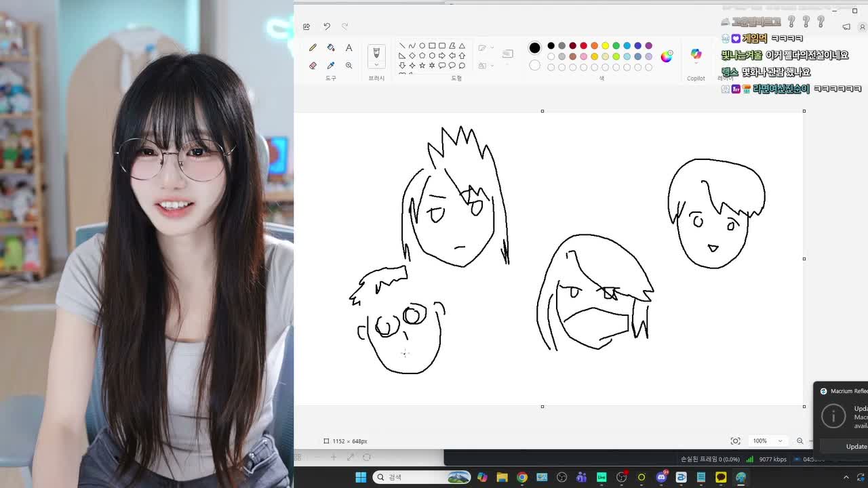This screenshot has width=868, height=488.
Task: Open Google Chrome from the taskbar
Action: coord(522,477)
